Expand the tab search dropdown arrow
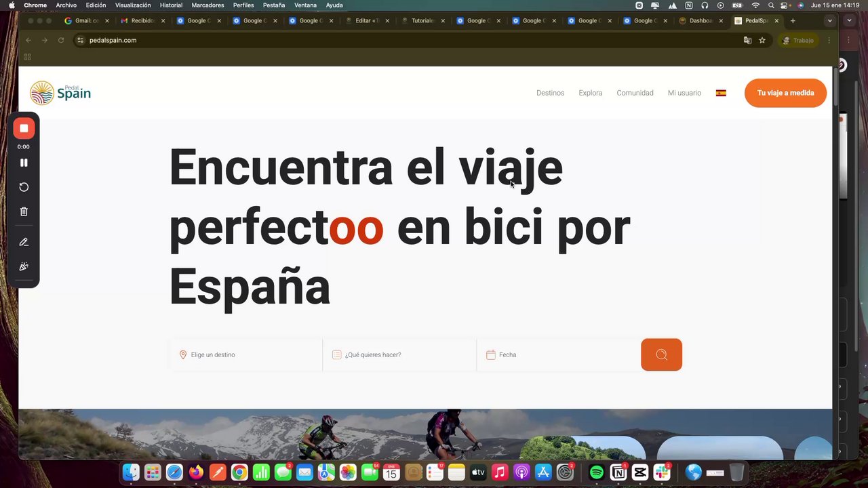The width and height of the screenshot is (868, 488). [829, 20]
